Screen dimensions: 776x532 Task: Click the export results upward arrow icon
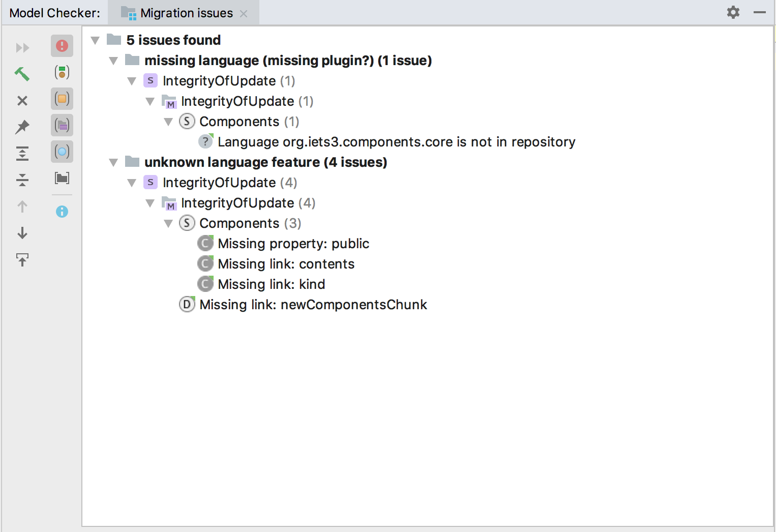click(x=22, y=260)
